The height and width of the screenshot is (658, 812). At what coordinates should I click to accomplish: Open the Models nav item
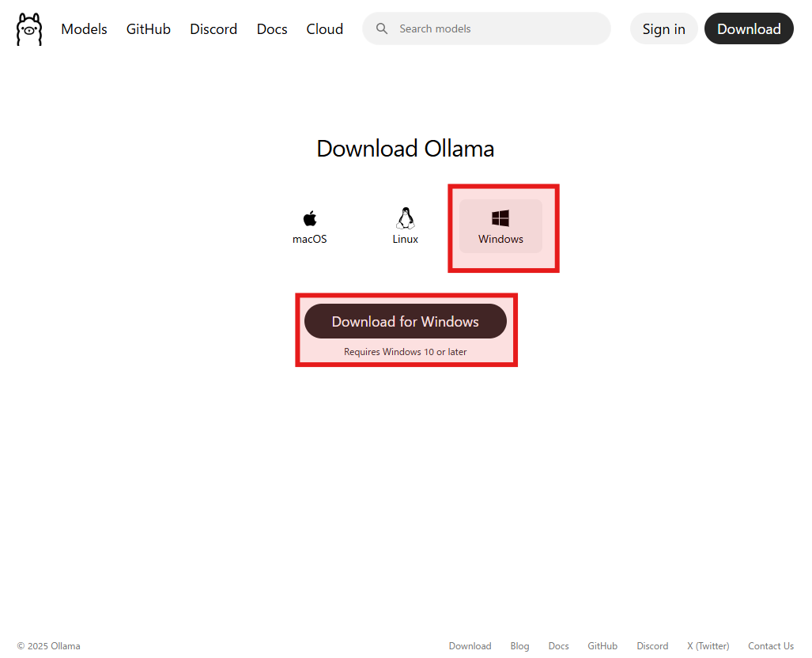coord(84,29)
